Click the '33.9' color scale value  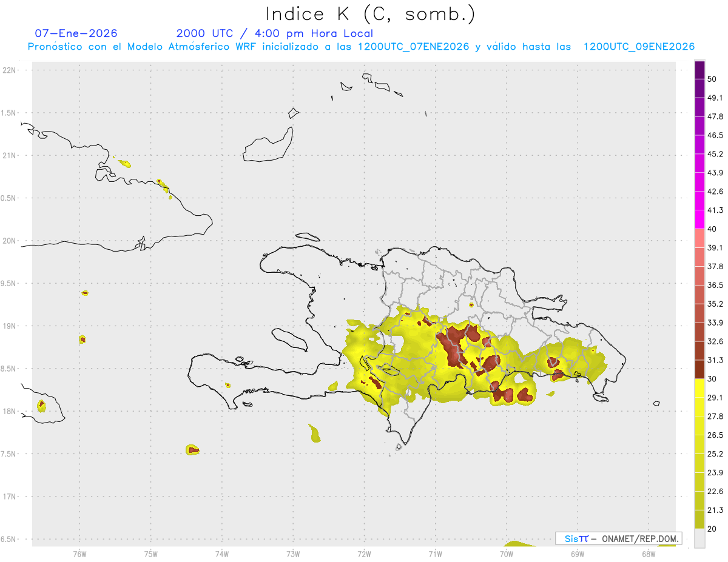[715, 323]
